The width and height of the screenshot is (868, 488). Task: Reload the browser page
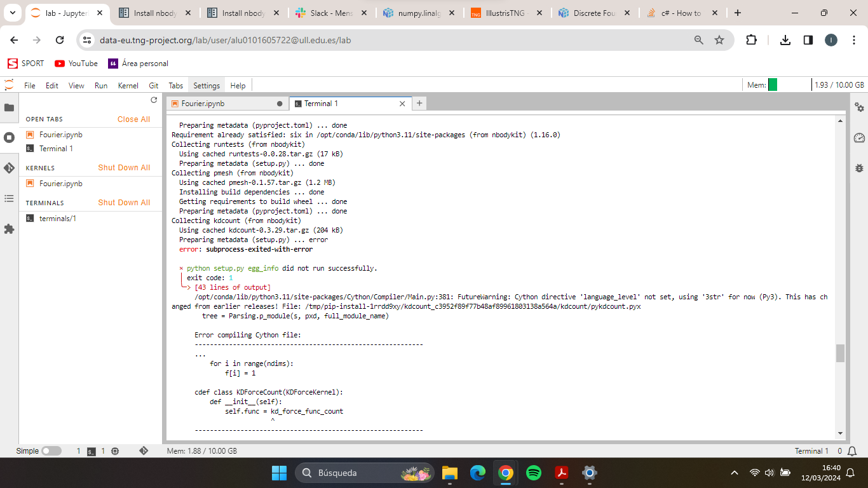click(x=60, y=40)
